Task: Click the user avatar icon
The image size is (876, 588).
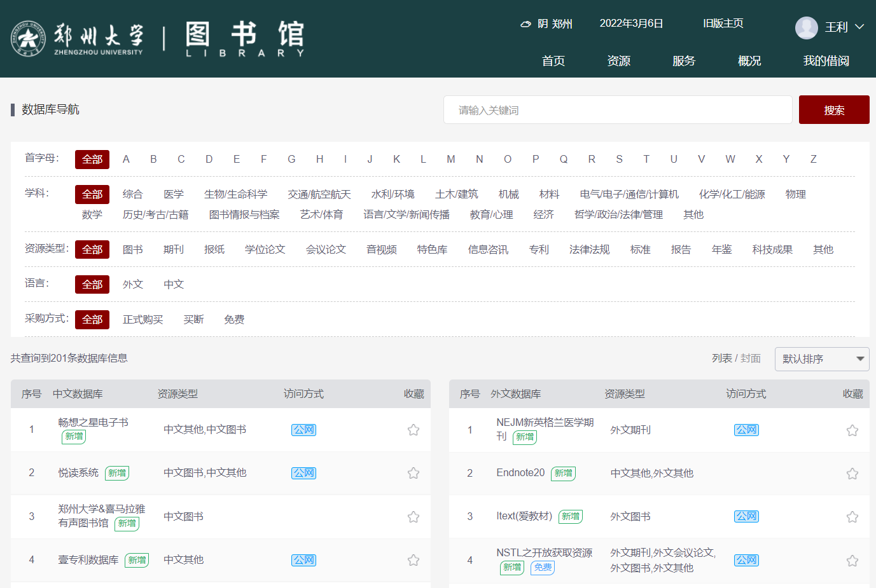Action: [x=806, y=27]
